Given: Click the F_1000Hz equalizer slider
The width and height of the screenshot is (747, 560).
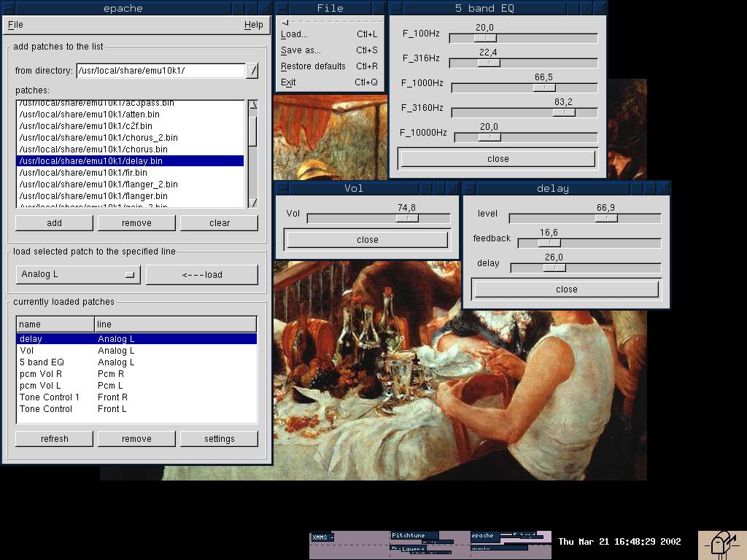Looking at the screenshot, I should click(x=543, y=87).
